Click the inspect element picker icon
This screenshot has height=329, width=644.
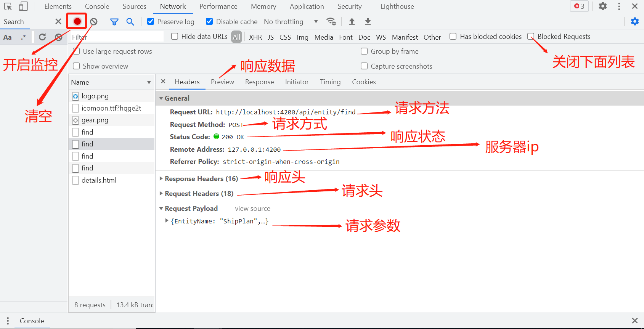click(8, 6)
